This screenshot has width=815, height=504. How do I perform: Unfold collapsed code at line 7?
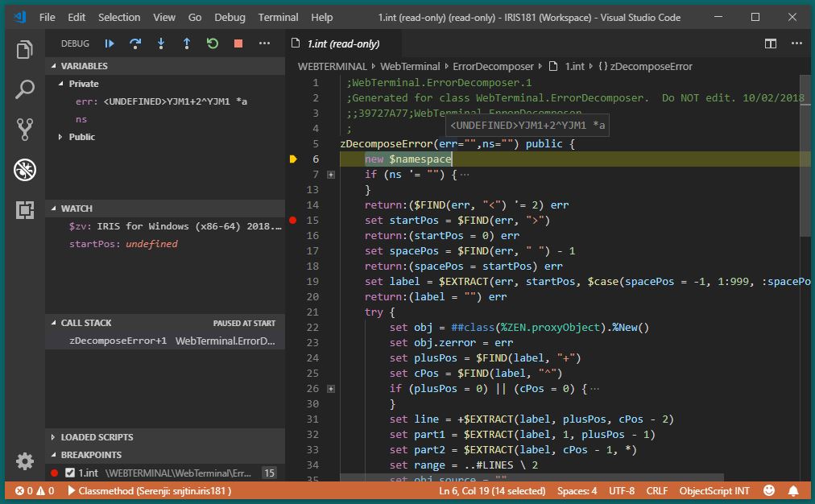point(331,175)
